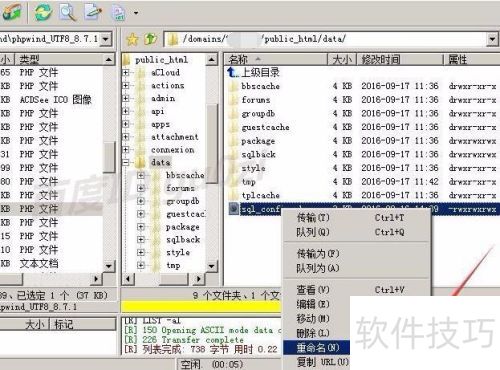
Task: Collapse the data tree node
Action: click(126, 163)
